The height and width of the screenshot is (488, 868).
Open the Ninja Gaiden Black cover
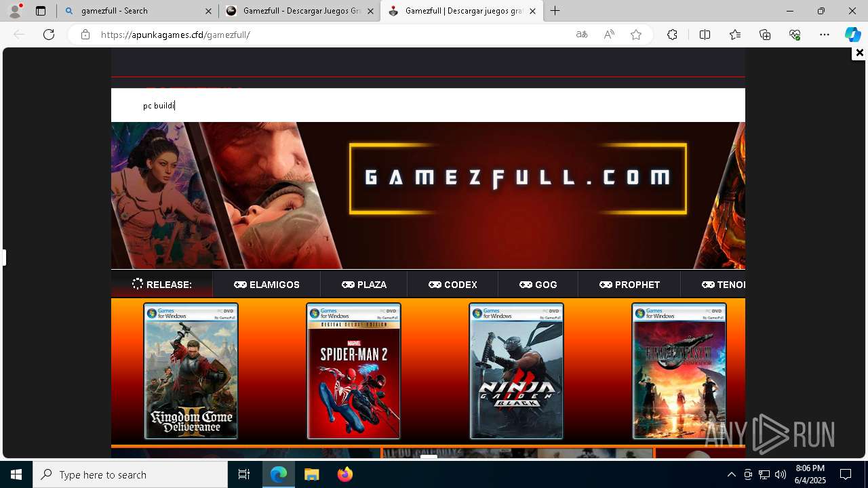tap(517, 371)
